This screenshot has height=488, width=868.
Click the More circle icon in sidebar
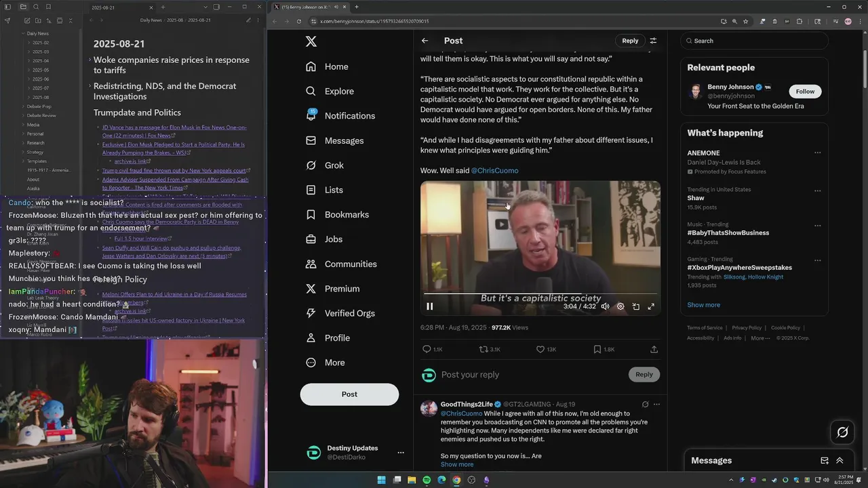click(x=311, y=363)
